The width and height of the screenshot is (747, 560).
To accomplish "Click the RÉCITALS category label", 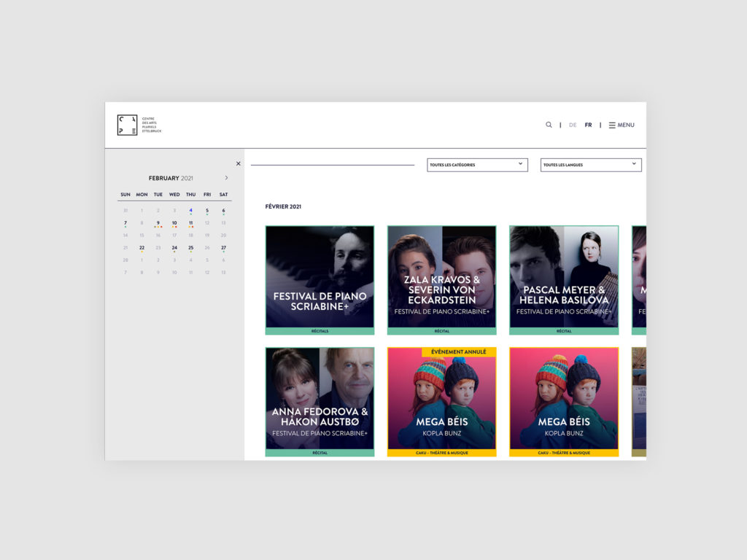I will [320, 330].
